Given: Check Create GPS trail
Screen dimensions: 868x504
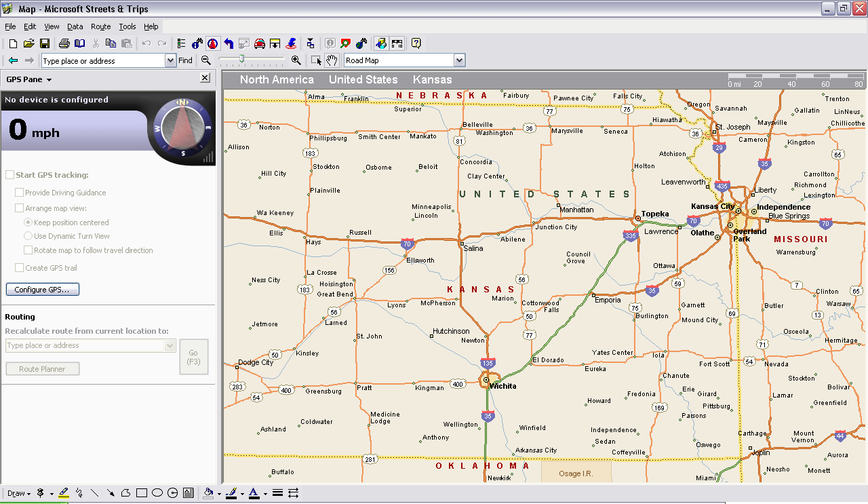Looking at the screenshot, I should (20, 268).
